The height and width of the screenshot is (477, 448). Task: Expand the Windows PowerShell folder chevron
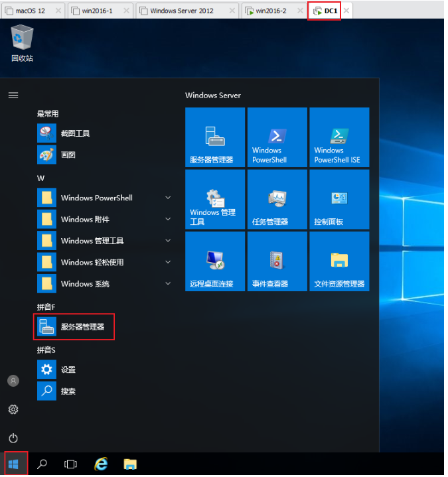[169, 199]
